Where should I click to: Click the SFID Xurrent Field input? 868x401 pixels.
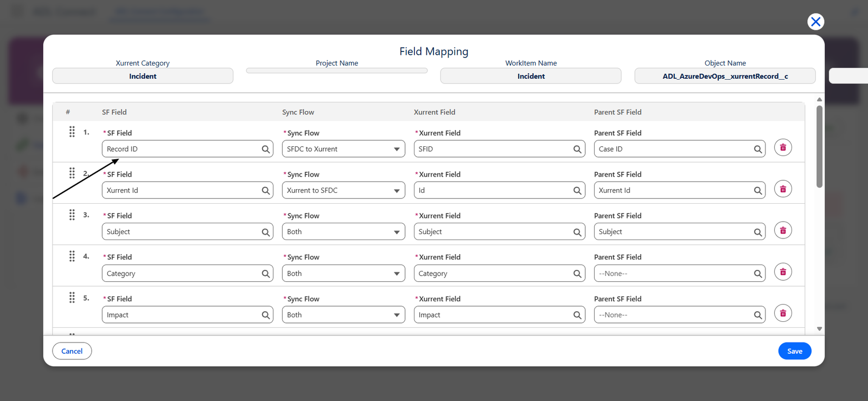pyautogui.click(x=500, y=149)
